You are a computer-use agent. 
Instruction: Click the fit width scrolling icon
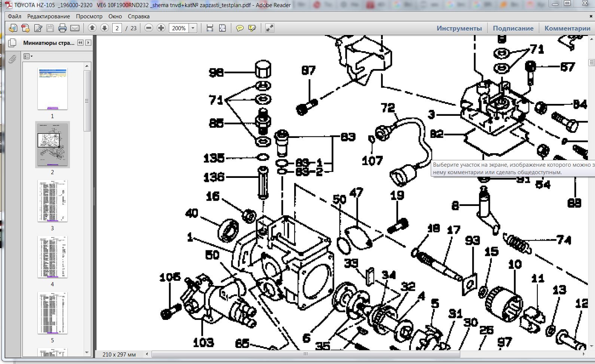pyautogui.click(x=210, y=28)
